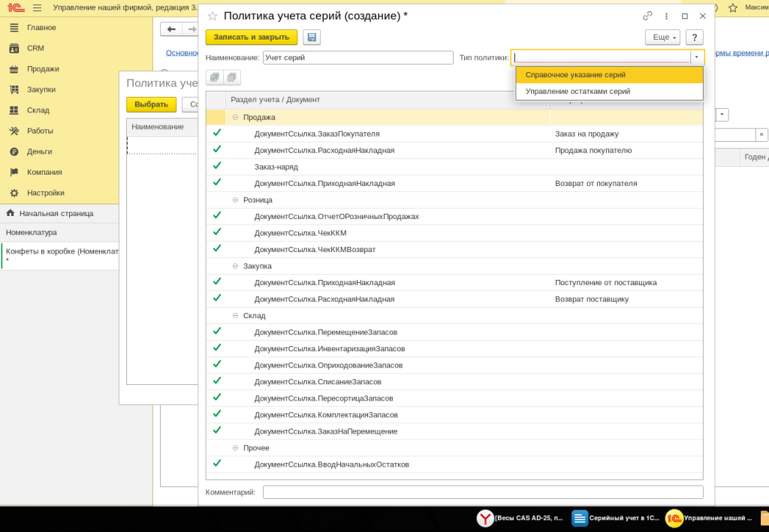Select Справочное указание серий option
Screen dimensions: 769x532
click(609, 75)
